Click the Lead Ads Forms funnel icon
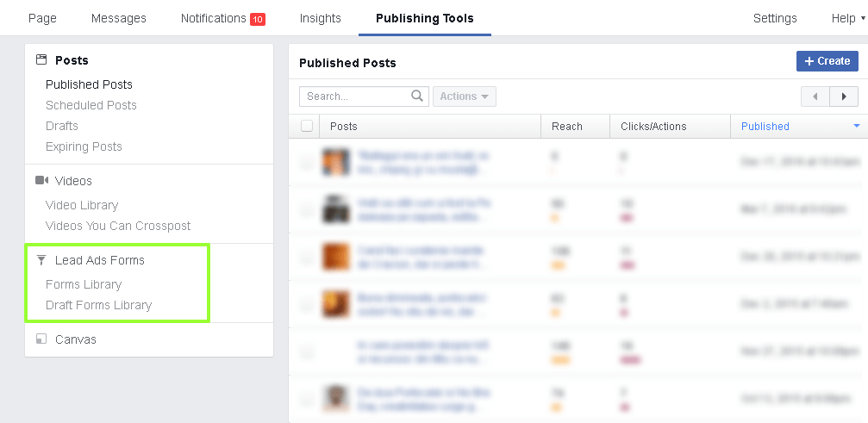868x423 pixels. [41, 260]
